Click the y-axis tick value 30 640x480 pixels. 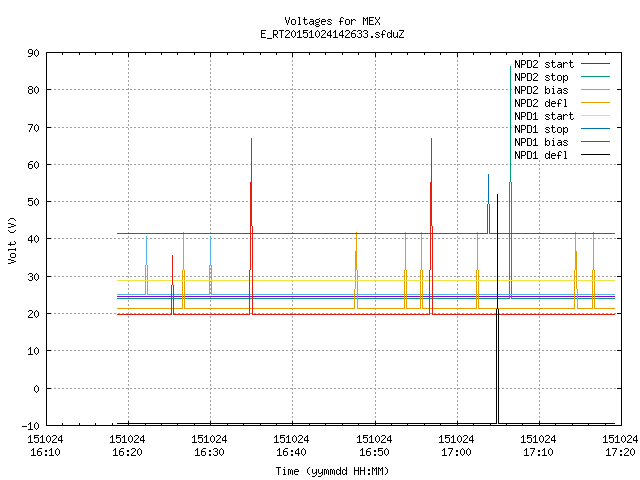[x=34, y=277]
